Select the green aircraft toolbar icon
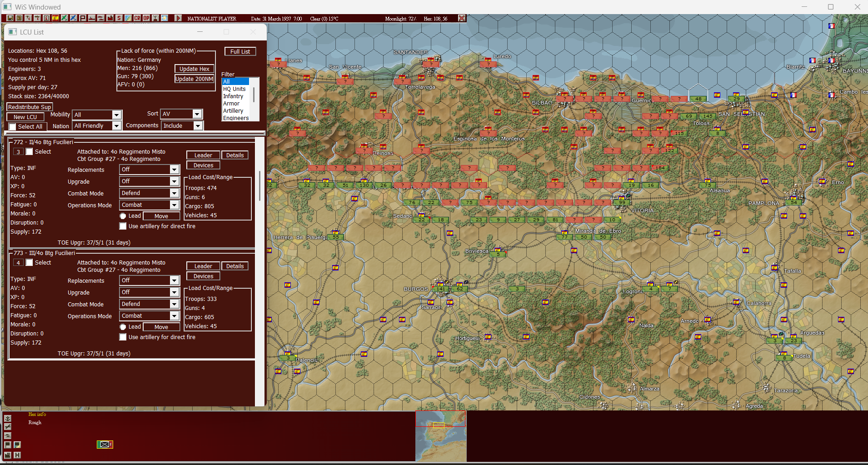The image size is (868, 465). [65, 18]
